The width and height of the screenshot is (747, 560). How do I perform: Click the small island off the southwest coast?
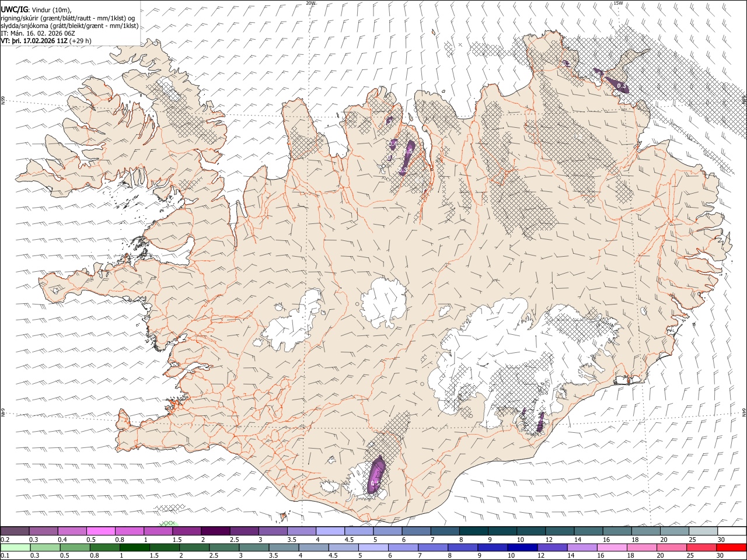coord(283,516)
